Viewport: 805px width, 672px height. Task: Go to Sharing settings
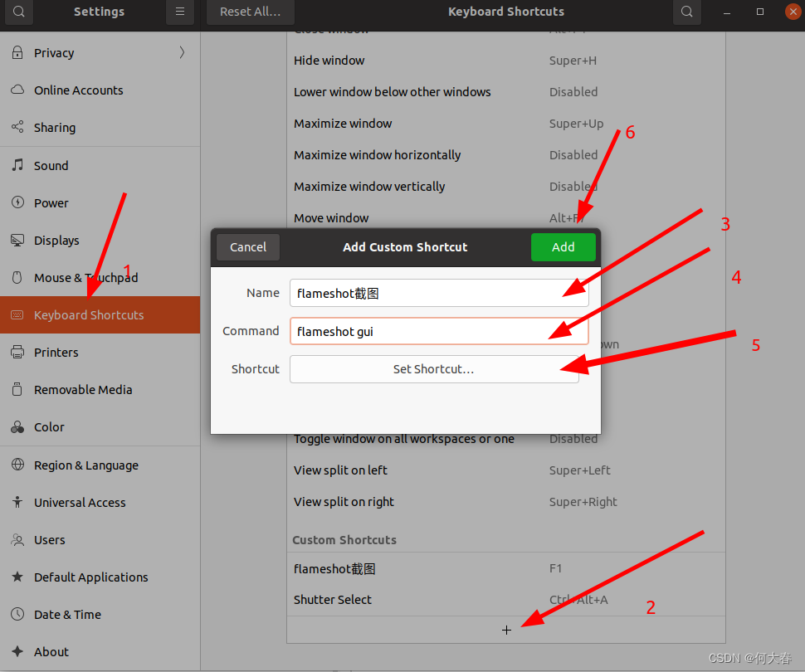click(100, 127)
